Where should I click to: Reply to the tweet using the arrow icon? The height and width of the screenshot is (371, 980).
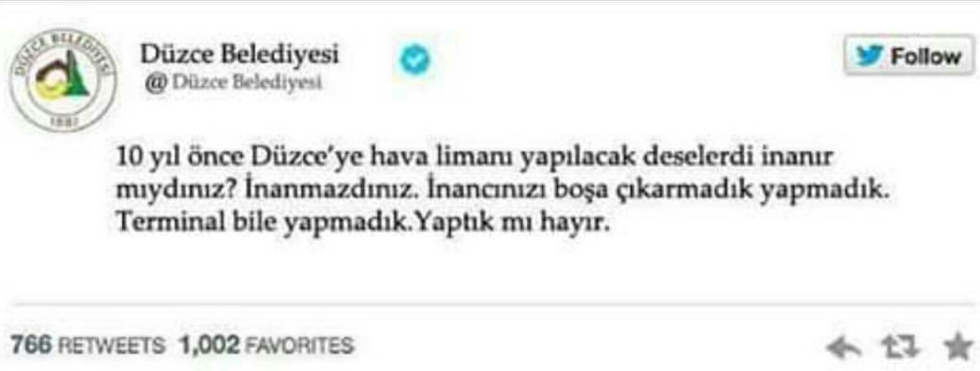(844, 347)
